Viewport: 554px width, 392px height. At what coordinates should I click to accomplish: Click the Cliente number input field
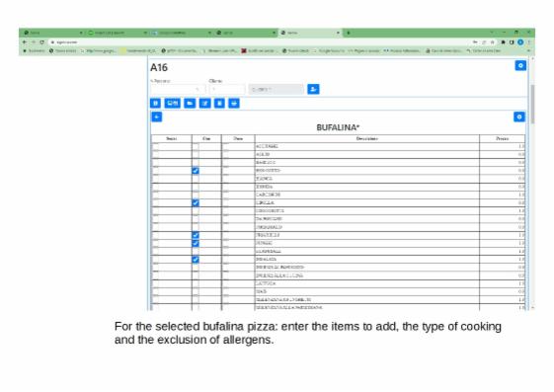pyautogui.click(x=226, y=89)
